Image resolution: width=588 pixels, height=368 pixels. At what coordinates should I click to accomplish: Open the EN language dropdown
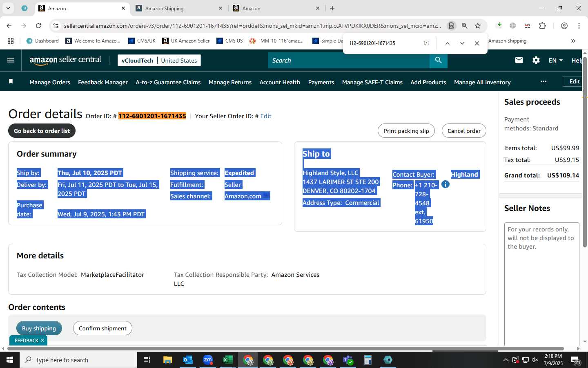555,60
